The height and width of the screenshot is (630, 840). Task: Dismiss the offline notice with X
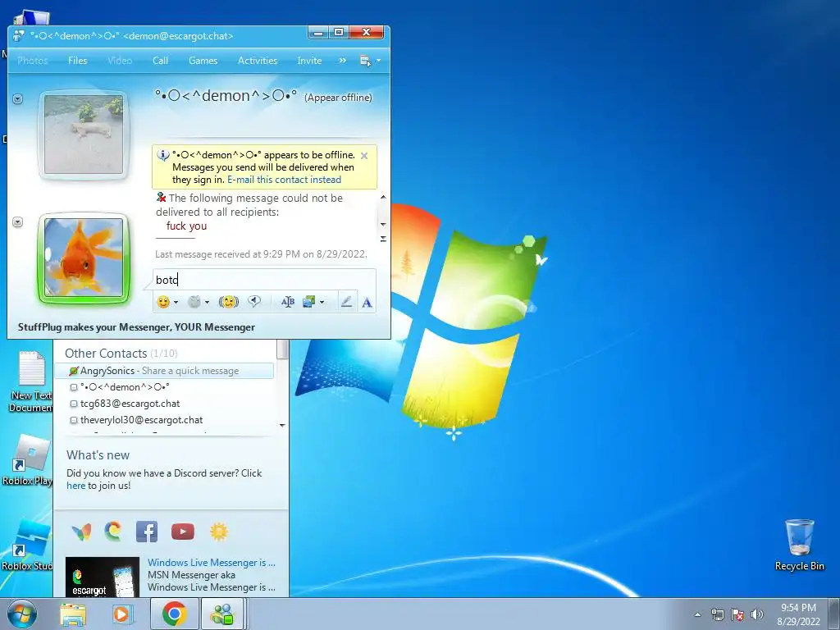click(x=364, y=156)
